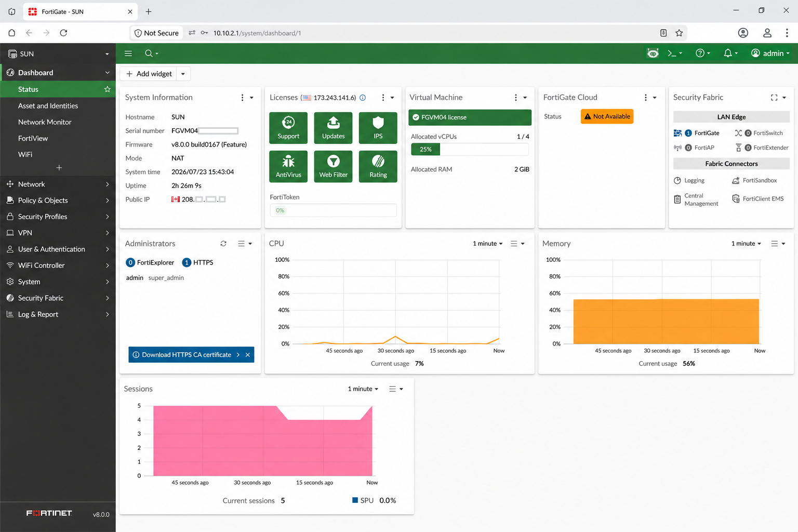
Task: Expand the WiFi Controller menu
Action: click(x=58, y=265)
